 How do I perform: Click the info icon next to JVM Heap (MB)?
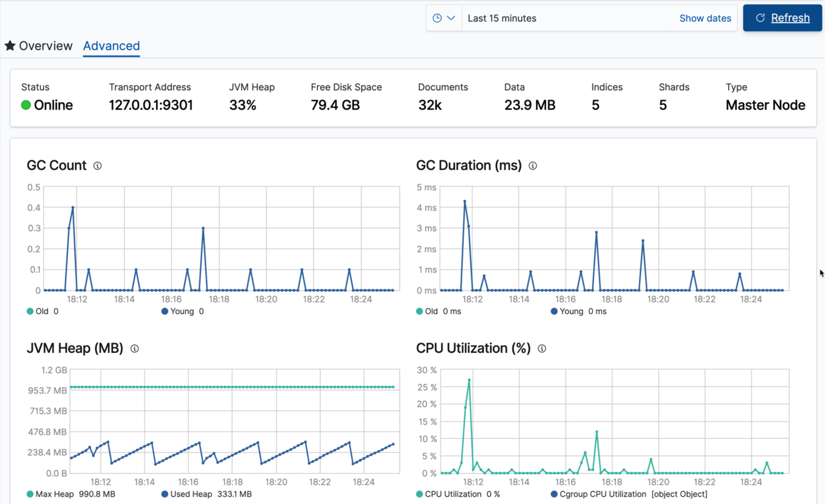point(135,349)
